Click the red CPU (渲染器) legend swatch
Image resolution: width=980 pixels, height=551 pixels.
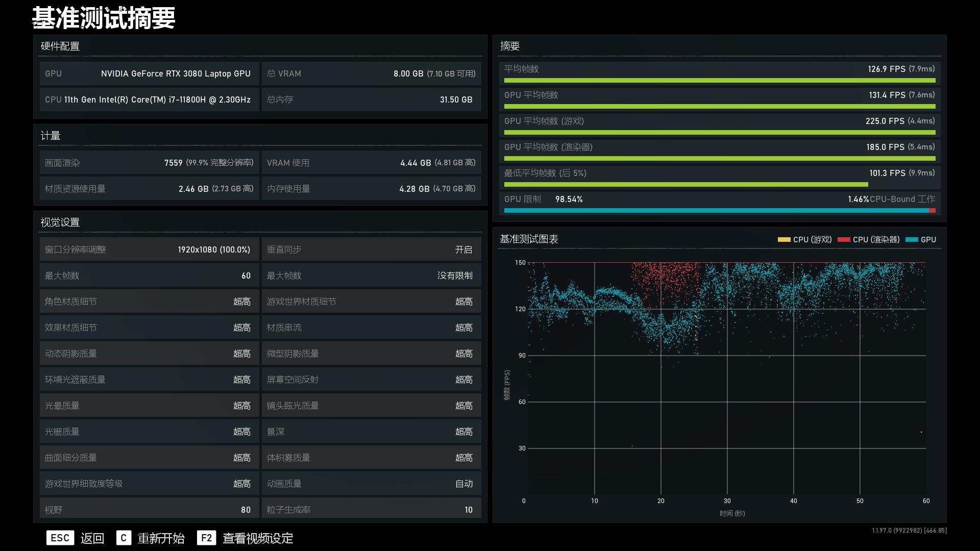coord(844,240)
